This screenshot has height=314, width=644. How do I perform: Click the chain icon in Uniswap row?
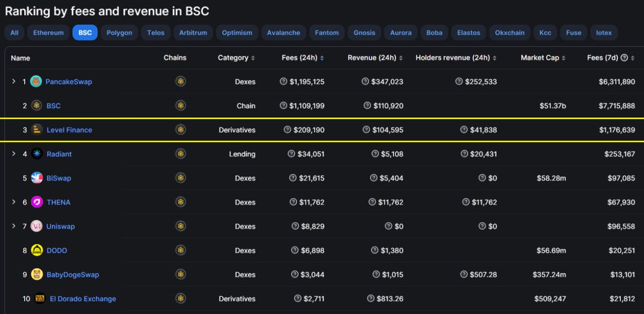(x=181, y=226)
